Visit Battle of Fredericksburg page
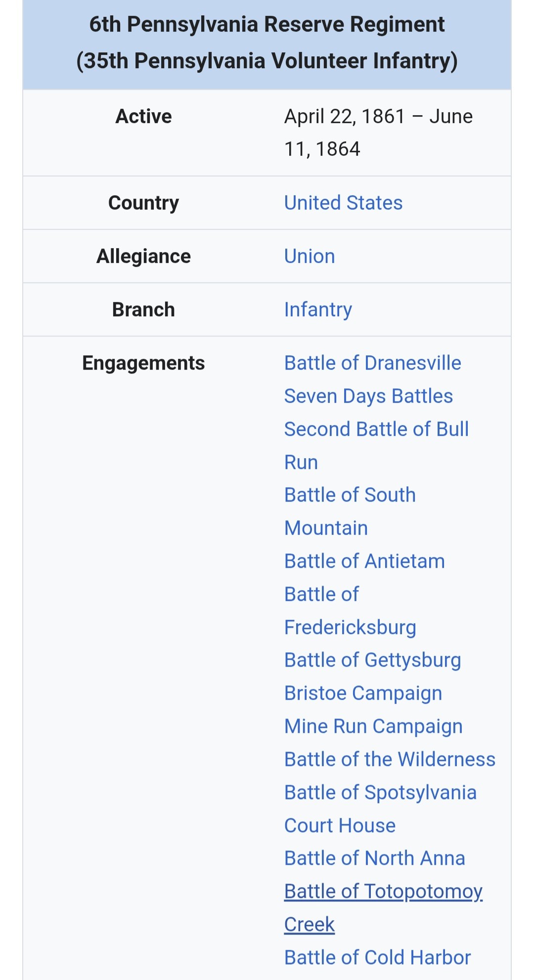 pyautogui.click(x=350, y=627)
